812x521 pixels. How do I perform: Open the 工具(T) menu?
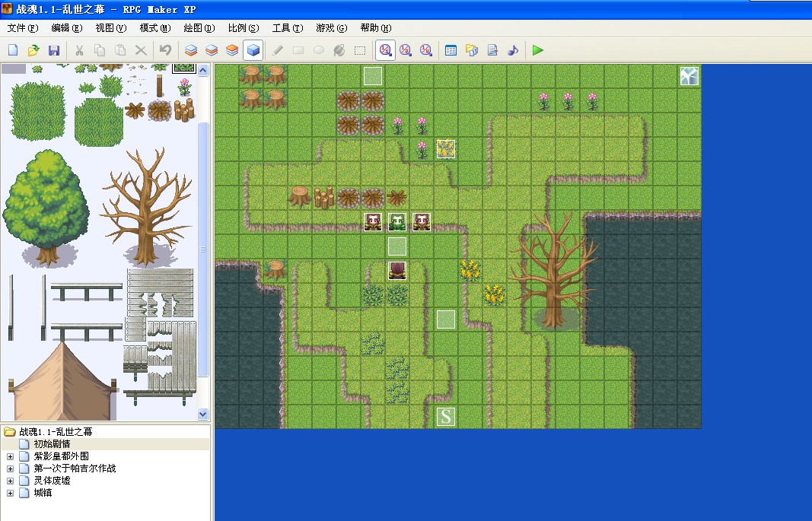click(288, 28)
